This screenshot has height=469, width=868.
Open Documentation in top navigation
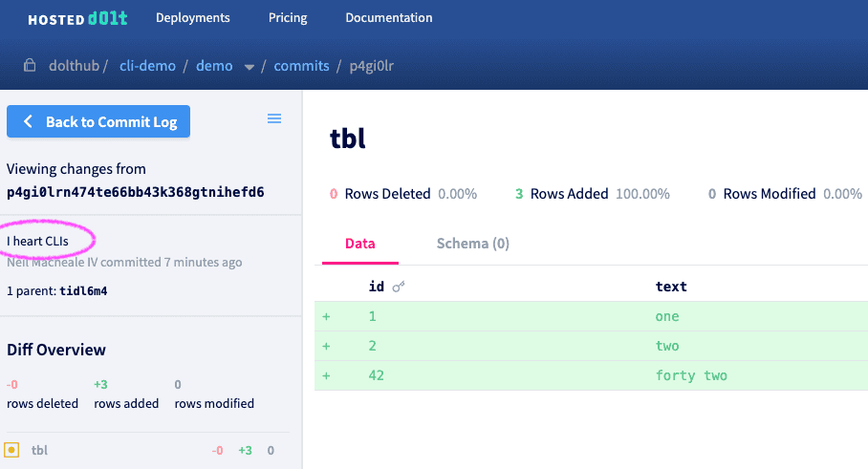pos(389,18)
